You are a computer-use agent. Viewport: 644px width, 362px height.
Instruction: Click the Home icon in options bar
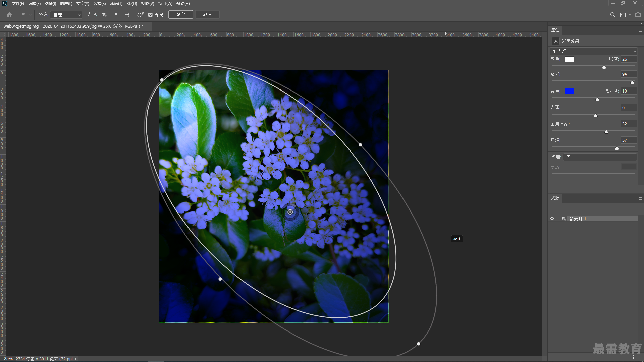pos(9,15)
